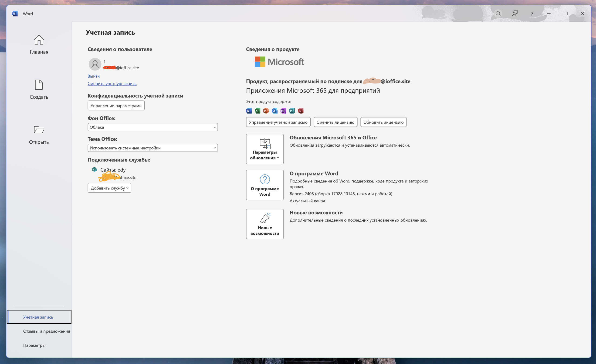596x364 pixels.
Task: Click the Excel icon in product list
Action: pyautogui.click(x=257, y=111)
